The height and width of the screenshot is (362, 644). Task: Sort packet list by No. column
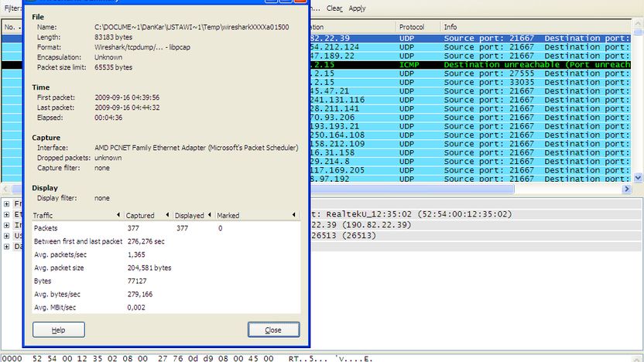(12, 26)
